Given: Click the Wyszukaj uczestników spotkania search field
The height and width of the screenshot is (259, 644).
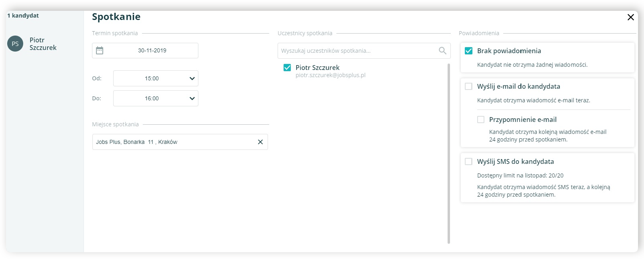Looking at the screenshot, I should pyautogui.click(x=364, y=51).
